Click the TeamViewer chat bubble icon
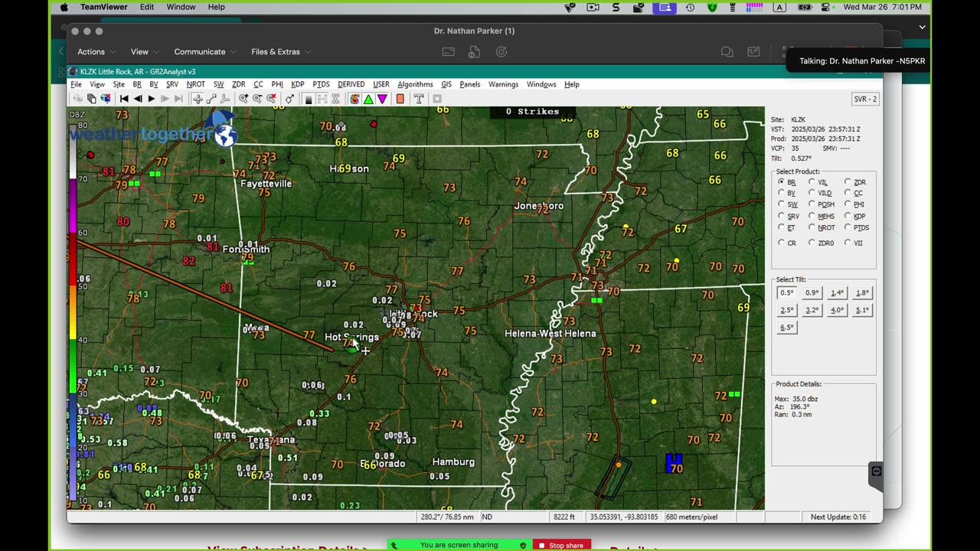Viewport: 980px width, 551px height. point(727,52)
